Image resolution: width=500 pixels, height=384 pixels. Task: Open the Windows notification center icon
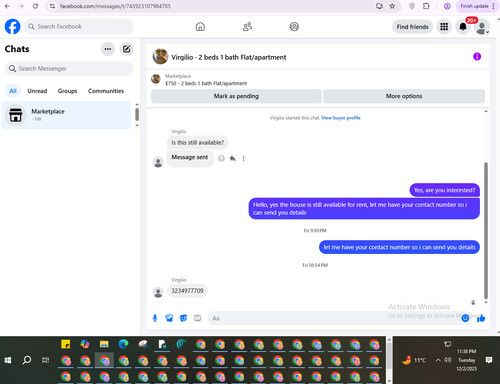pyautogui.click(x=489, y=360)
